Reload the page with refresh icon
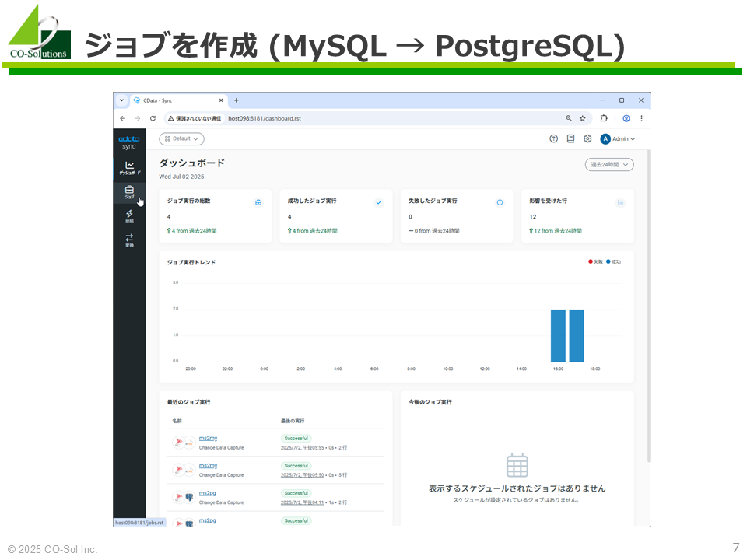This screenshot has width=747, height=560. pos(153,118)
